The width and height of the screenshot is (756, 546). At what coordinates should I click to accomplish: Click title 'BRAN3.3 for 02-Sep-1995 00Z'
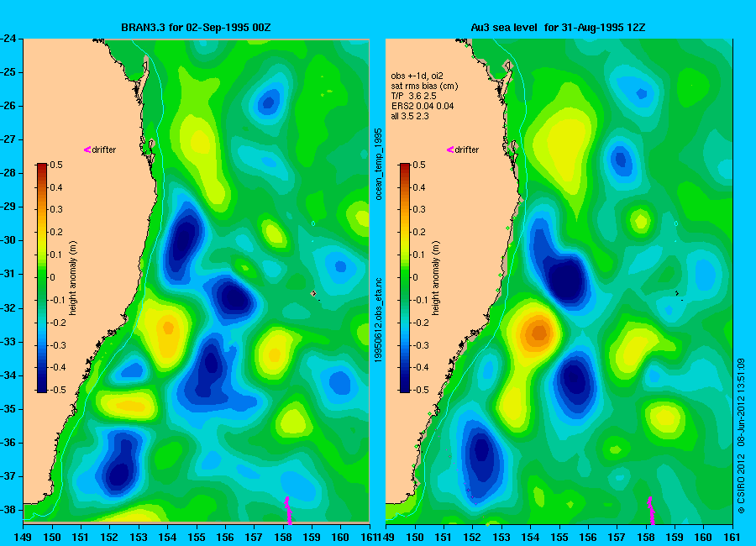click(196, 28)
